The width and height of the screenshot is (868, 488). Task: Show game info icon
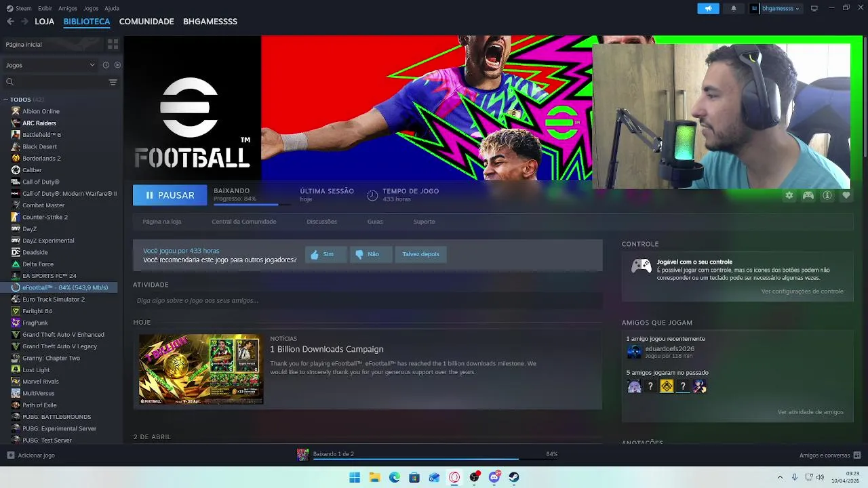[827, 195]
